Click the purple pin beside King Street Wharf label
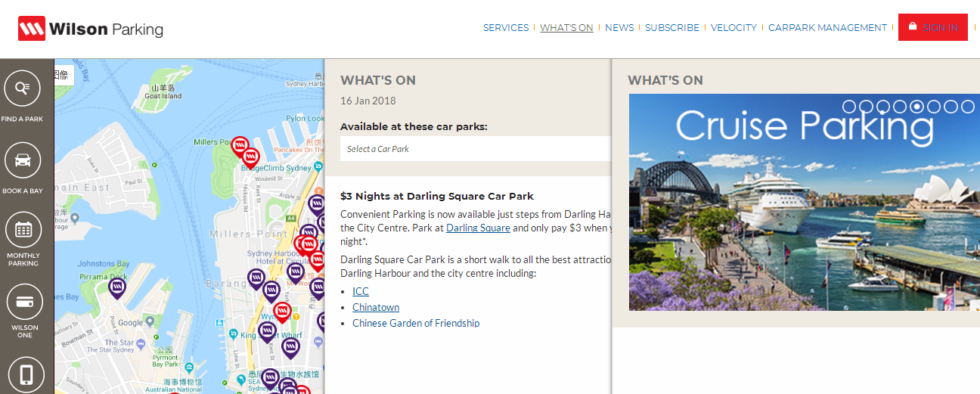 tap(266, 332)
